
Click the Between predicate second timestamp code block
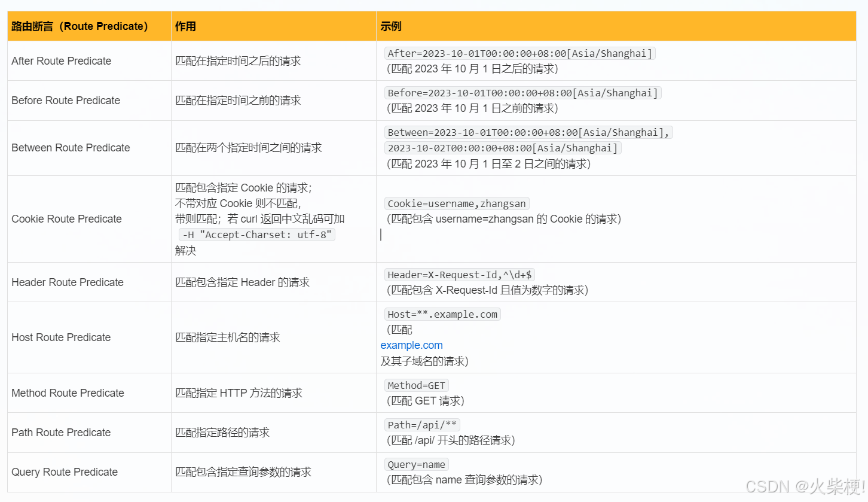(501, 148)
